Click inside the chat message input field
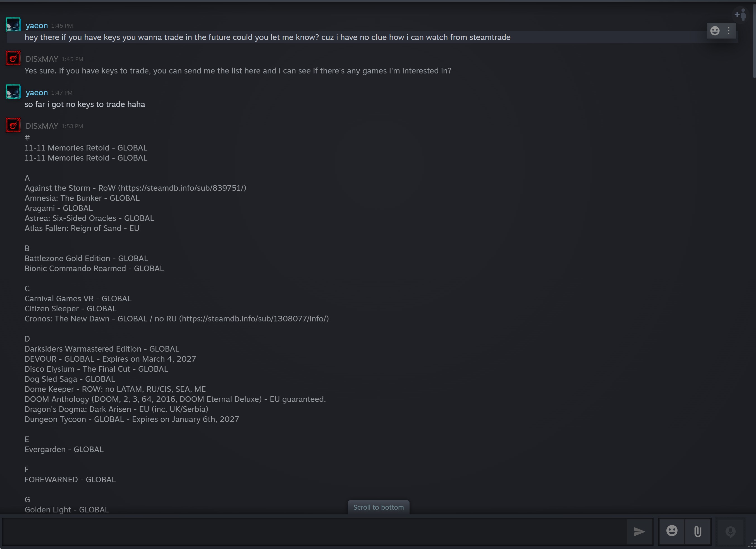The image size is (756, 549). click(x=313, y=531)
